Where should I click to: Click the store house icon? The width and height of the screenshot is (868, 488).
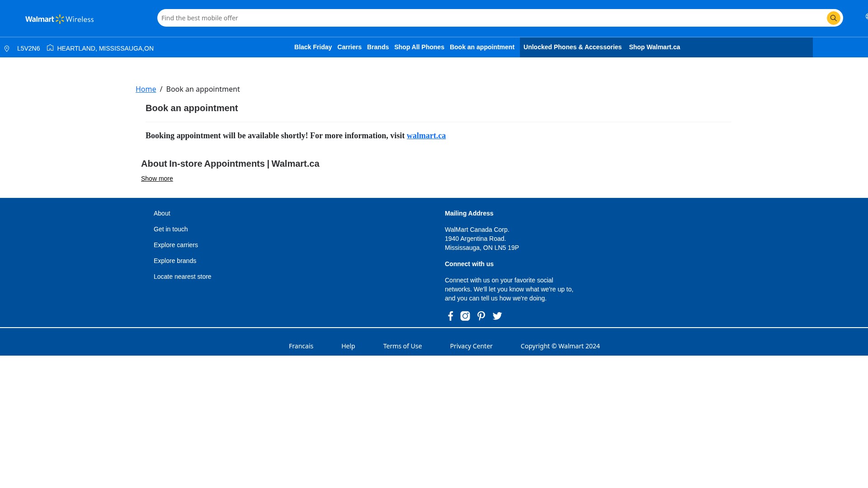pyautogui.click(x=50, y=47)
